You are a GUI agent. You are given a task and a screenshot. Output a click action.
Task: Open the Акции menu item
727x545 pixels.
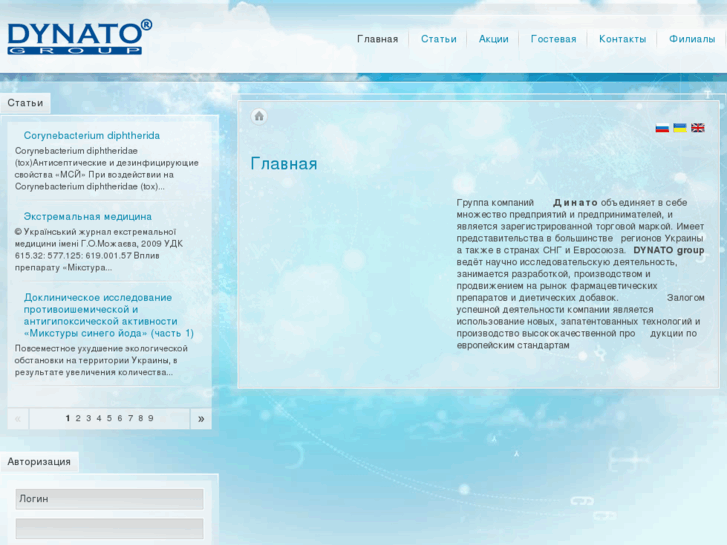(x=493, y=39)
